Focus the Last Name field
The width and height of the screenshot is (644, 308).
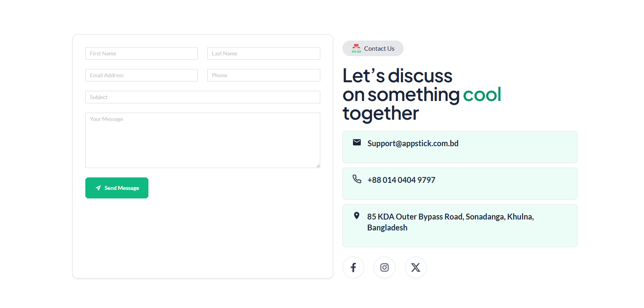(x=263, y=53)
